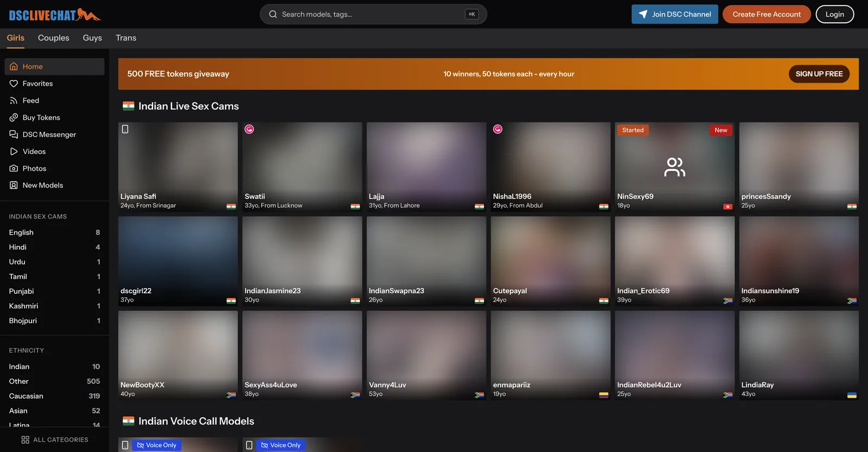Click the pink badge on Swatii card
Viewport: 868px width, 452px height.
(x=250, y=129)
